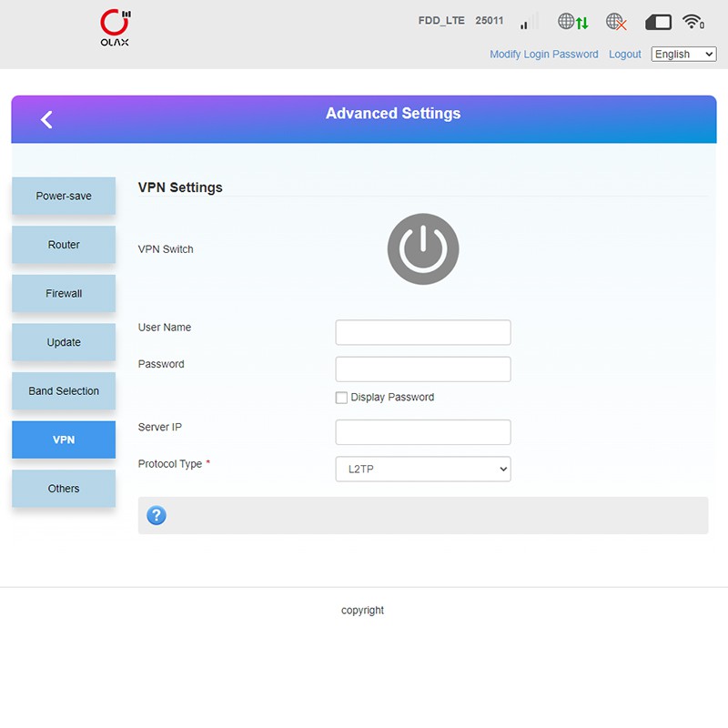Click the Logout link
This screenshot has height=728, width=728.
click(624, 55)
